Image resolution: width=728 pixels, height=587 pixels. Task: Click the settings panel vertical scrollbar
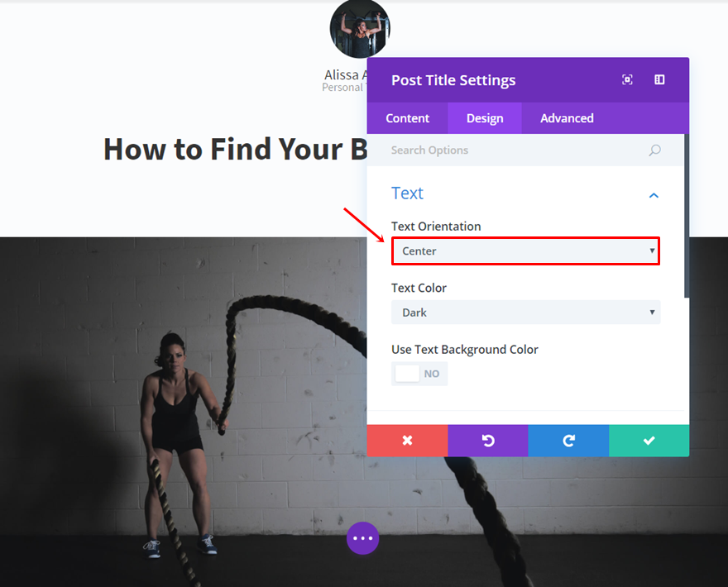point(686,216)
